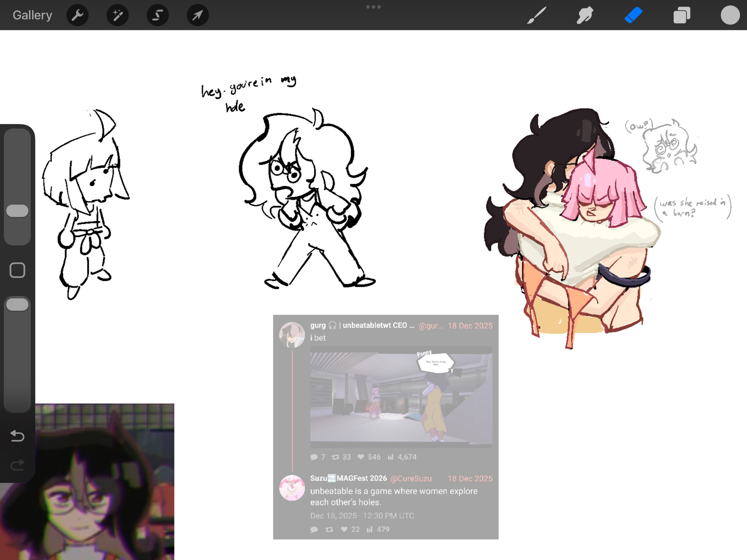The width and height of the screenshot is (747, 560).
Task: Select the Smudge tool
Action: [x=585, y=15]
